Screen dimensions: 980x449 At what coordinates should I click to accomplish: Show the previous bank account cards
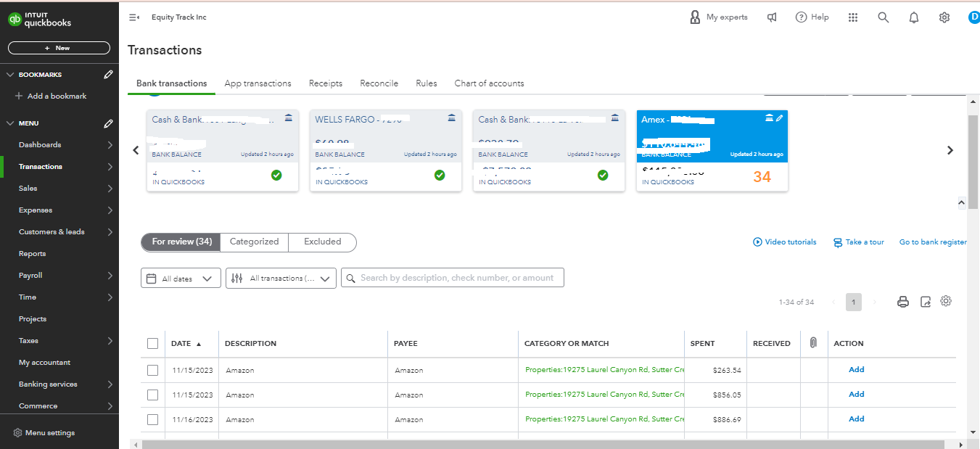click(136, 150)
